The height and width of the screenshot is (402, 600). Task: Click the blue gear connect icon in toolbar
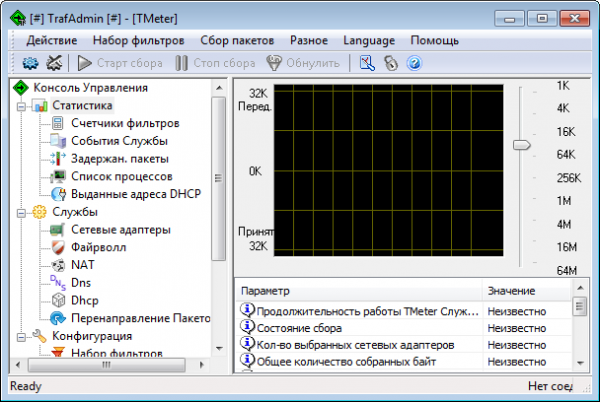click(31, 63)
